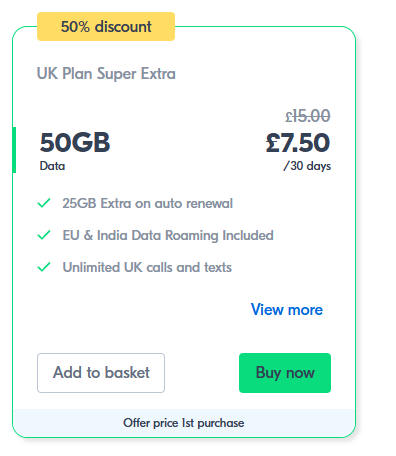Click the green Buy now button

click(x=285, y=373)
